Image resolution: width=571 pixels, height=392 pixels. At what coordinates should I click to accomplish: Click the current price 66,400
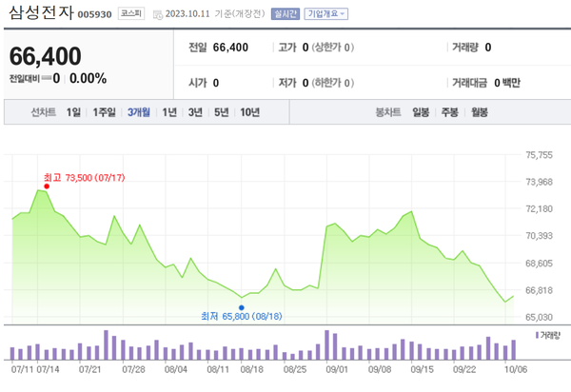[x=46, y=56]
